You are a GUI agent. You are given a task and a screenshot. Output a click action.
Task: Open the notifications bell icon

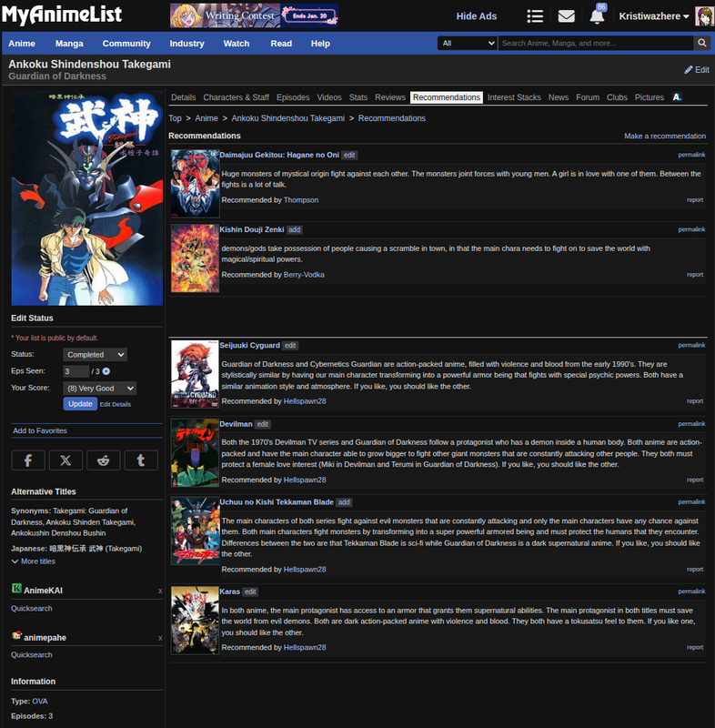[x=597, y=16]
